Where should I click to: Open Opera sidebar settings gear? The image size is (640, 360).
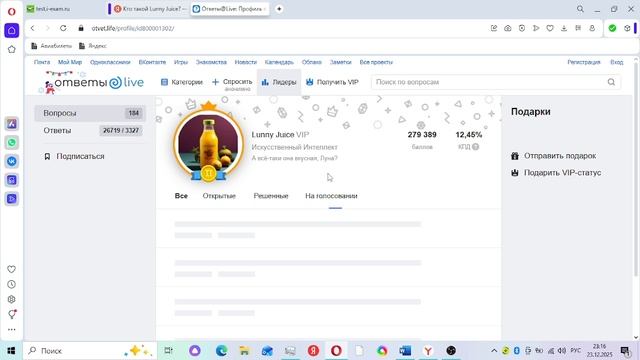tap(11, 299)
